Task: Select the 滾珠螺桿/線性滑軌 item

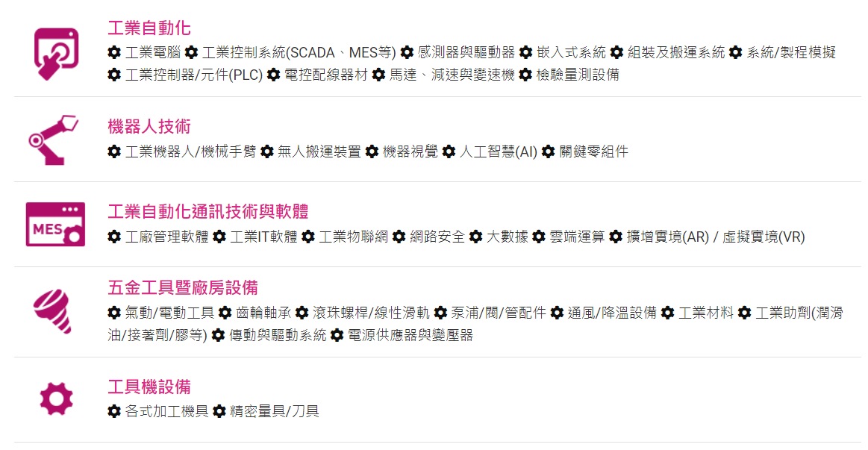Action: 371,313
